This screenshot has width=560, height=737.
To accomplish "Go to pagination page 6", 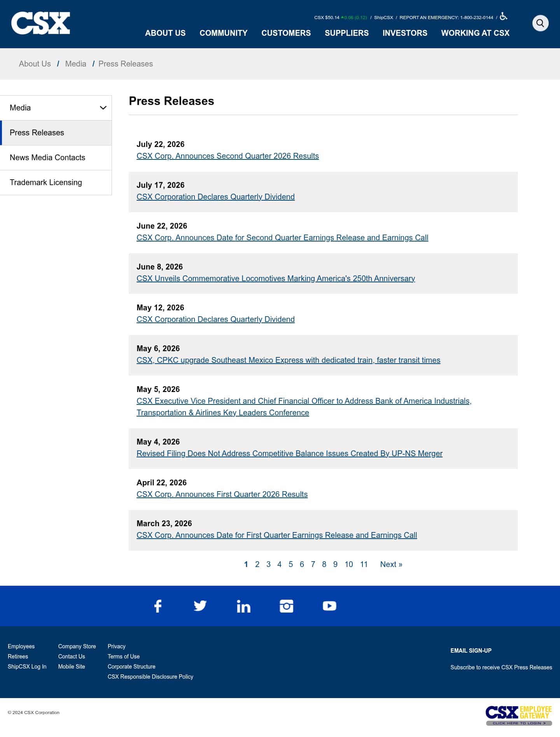I will coord(302,564).
